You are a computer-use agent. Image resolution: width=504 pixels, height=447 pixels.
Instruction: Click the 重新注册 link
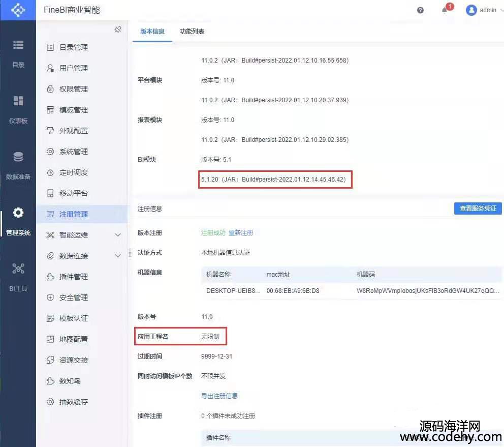[x=241, y=233]
